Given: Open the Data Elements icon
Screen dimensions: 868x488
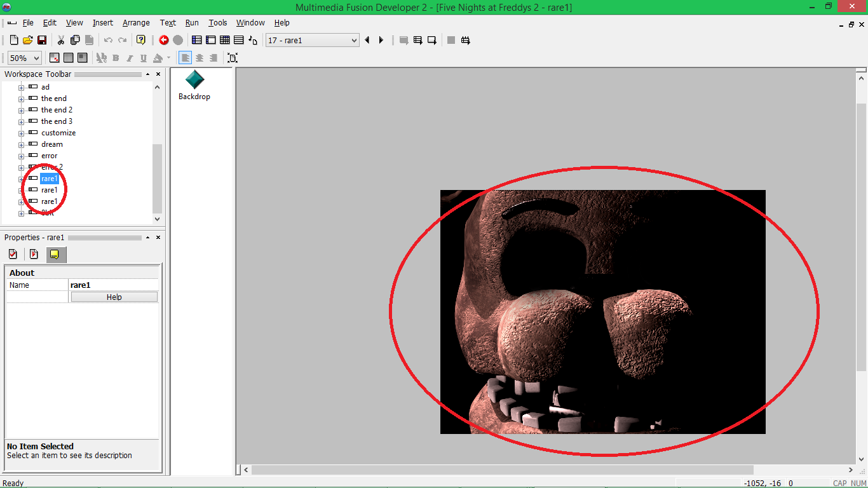Looking at the screenshot, I should 253,40.
